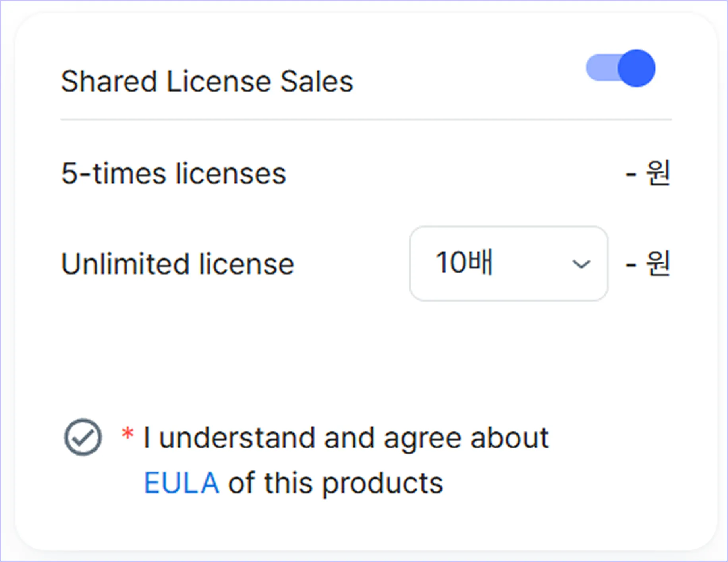The width and height of the screenshot is (728, 562).
Task: Click the divider line under the heading
Action: click(x=366, y=119)
